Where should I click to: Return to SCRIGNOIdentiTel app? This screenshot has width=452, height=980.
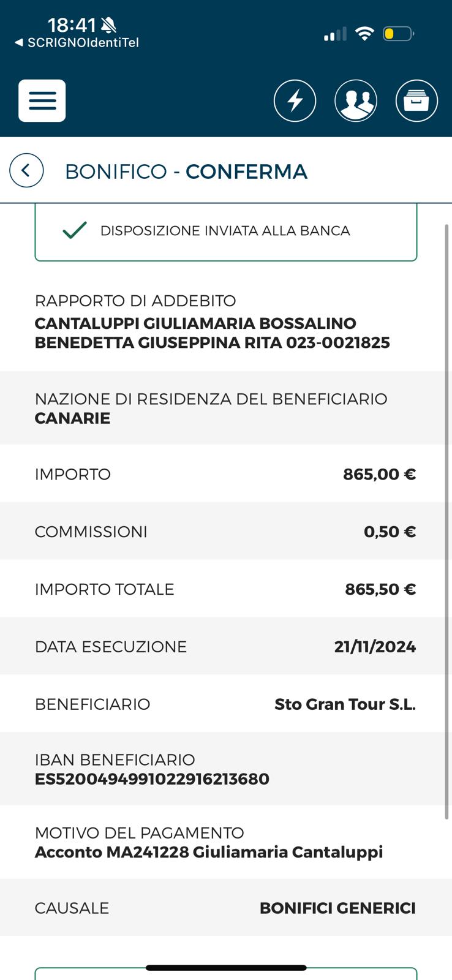77,43
